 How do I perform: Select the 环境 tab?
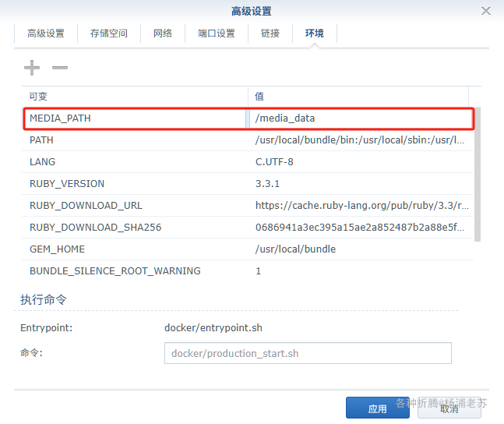[x=315, y=34]
